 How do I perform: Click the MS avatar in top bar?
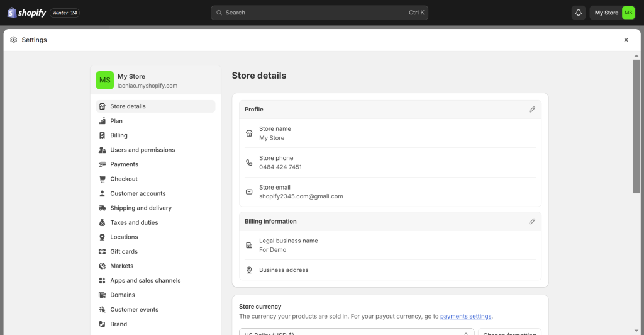(628, 13)
